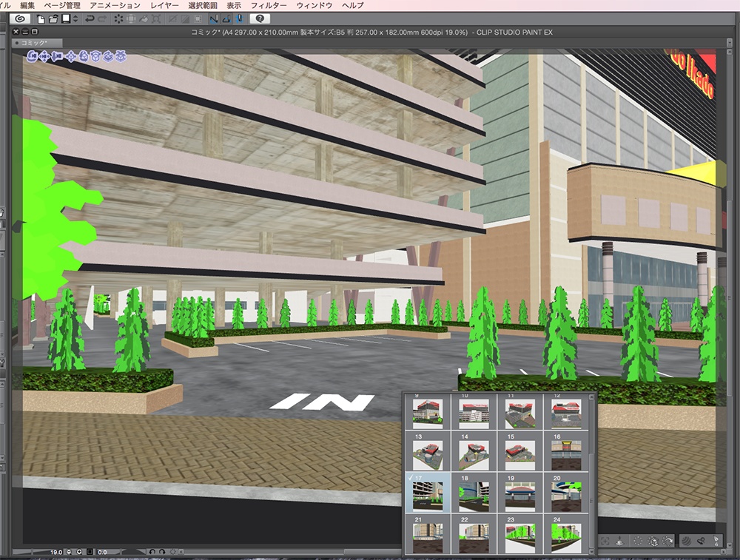
Task: Click the save icon in the toolbar
Action: pos(66,19)
